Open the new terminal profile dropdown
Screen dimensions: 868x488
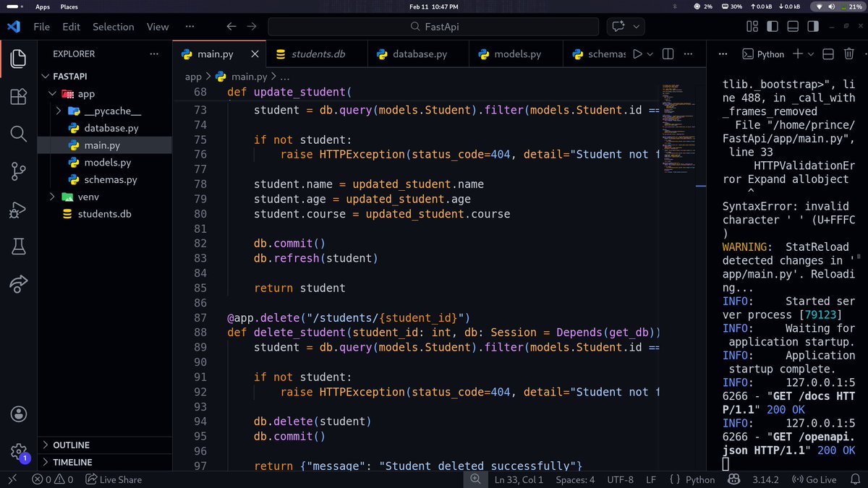point(810,54)
